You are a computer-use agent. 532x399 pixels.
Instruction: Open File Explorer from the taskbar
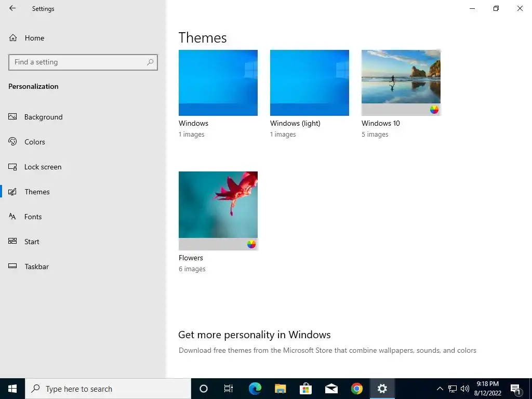coord(280,389)
